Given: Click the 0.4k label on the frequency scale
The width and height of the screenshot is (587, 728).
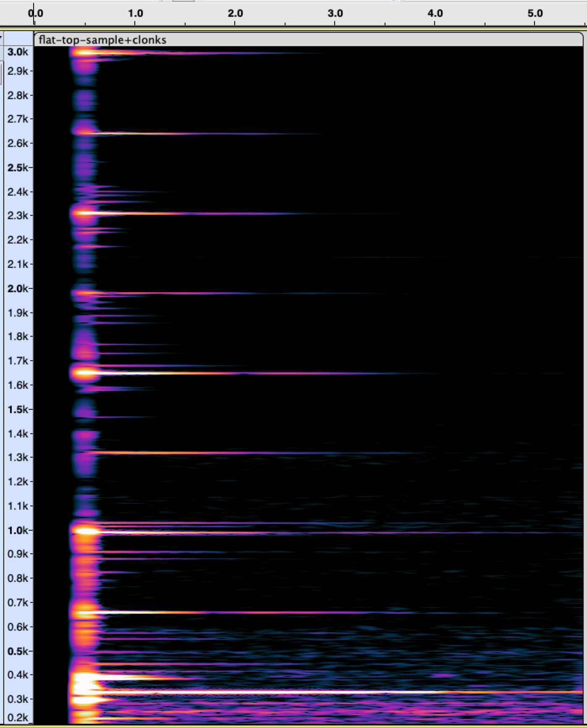Looking at the screenshot, I should pos(18,675).
